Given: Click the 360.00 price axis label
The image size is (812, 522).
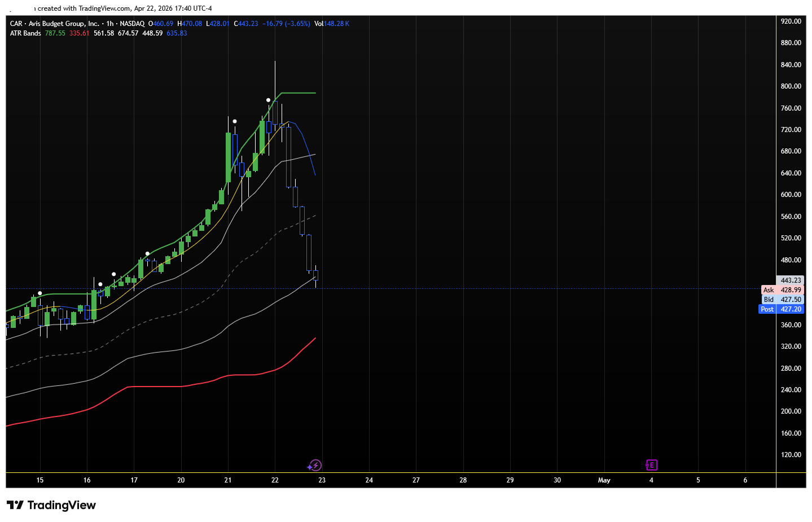Looking at the screenshot, I should point(791,325).
